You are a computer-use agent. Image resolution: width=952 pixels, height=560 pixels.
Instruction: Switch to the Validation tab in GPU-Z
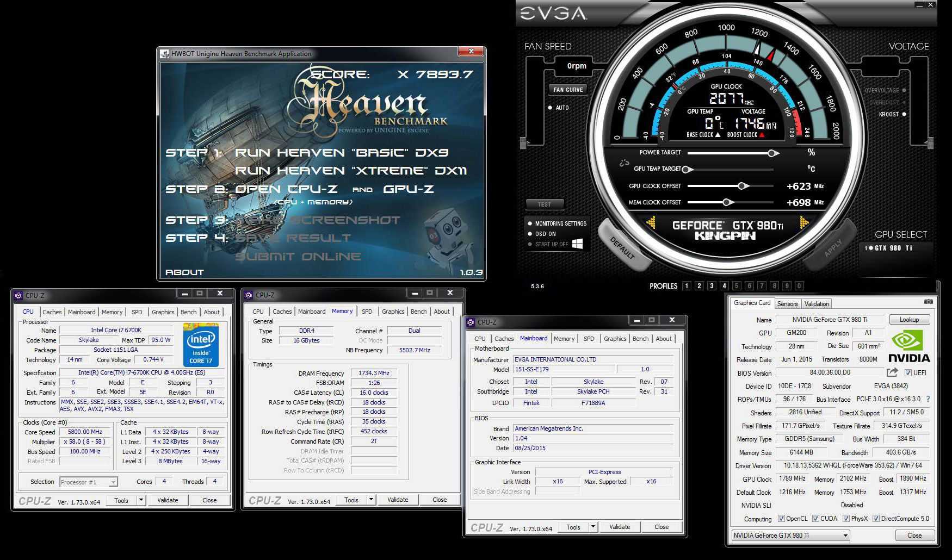pos(817,304)
